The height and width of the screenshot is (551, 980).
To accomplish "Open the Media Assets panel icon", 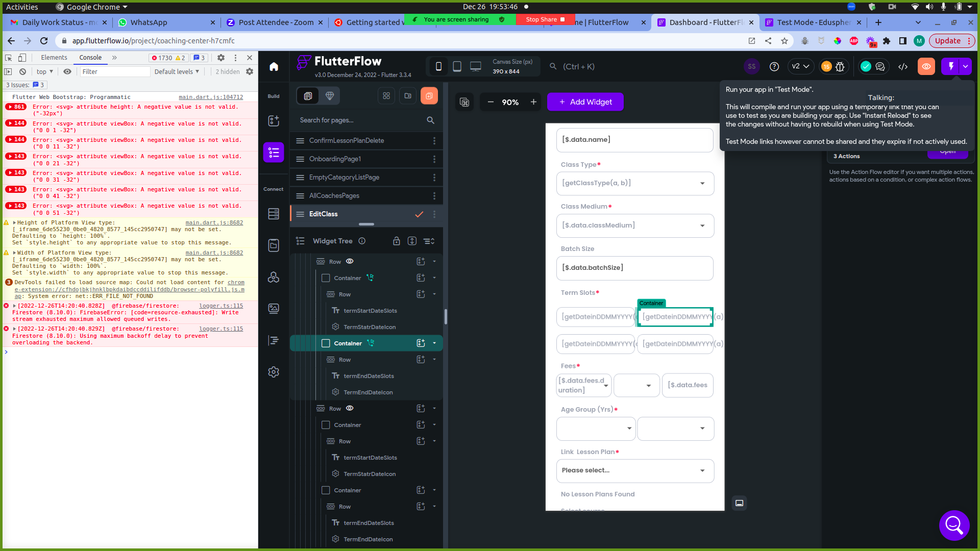I will [274, 308].
